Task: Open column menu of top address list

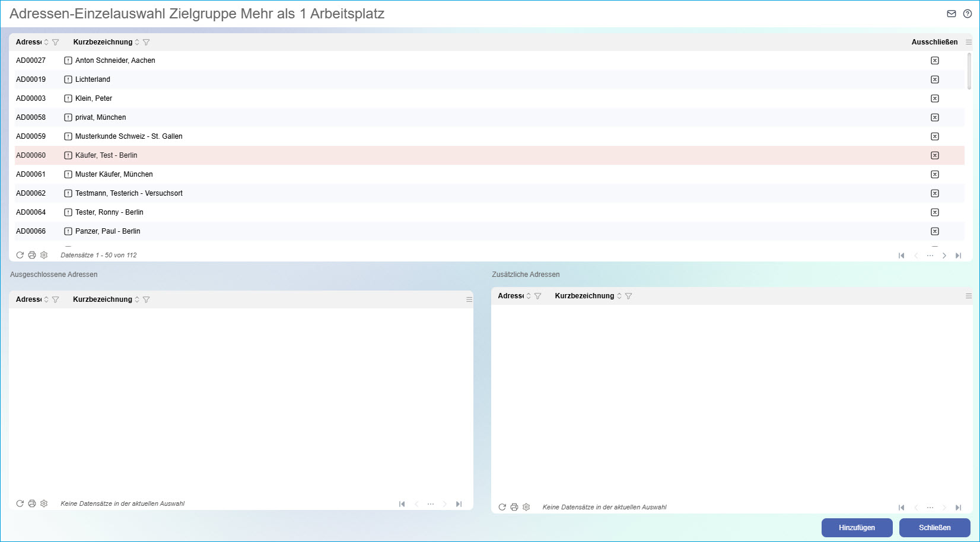Action: pyautogui.click(x=969, y=42)
